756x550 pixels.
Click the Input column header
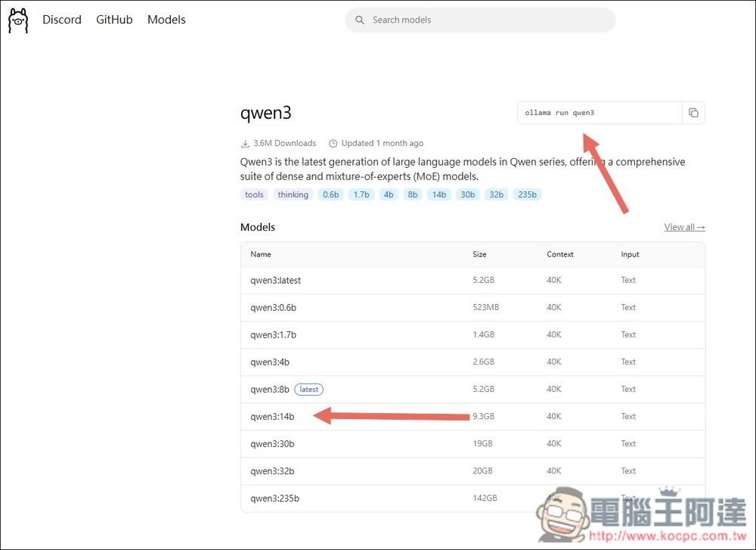point(631,254)
